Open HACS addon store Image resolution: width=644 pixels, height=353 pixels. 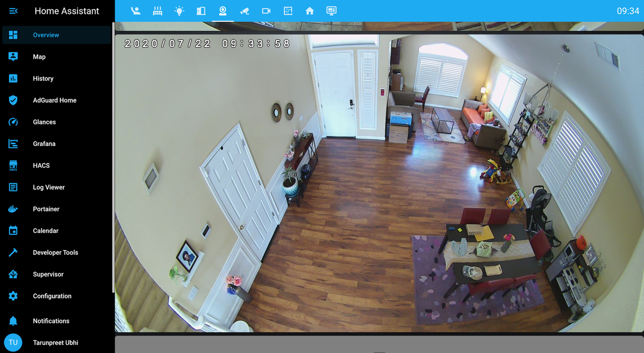click(x=41, y=165)
